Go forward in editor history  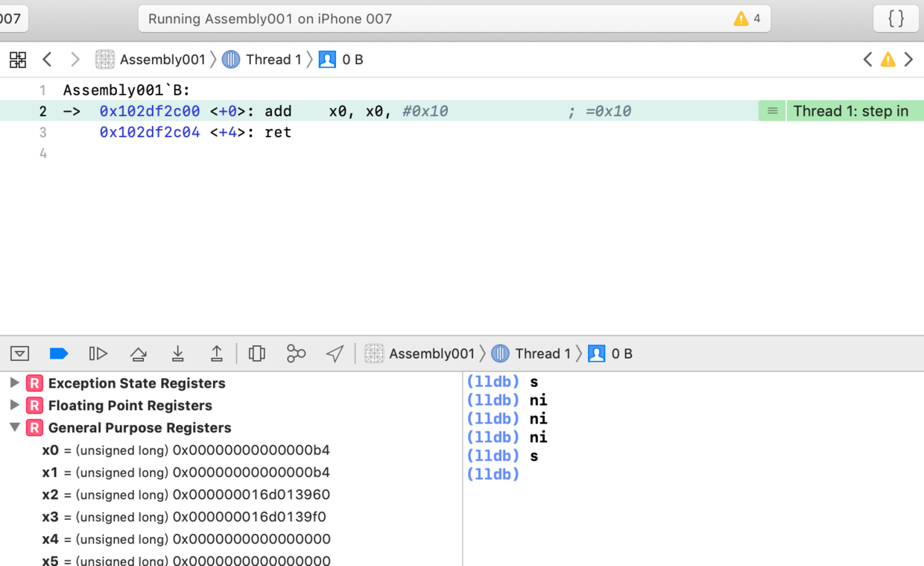point(75,60)
